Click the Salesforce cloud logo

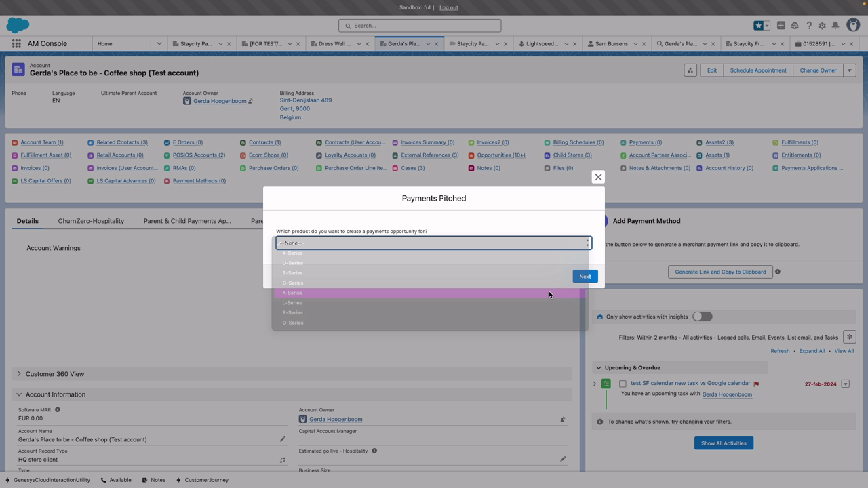click(x=18, y=25)
